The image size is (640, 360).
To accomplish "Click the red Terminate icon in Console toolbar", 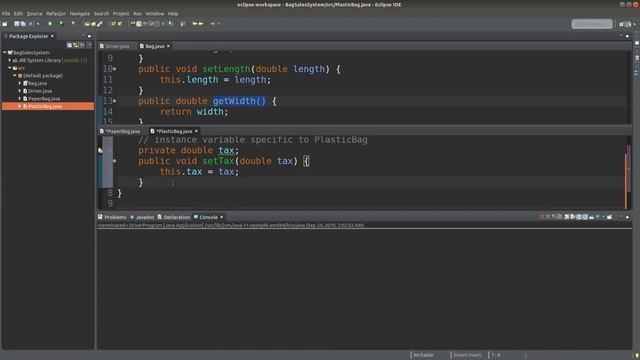I will click(x=542, y=217).
